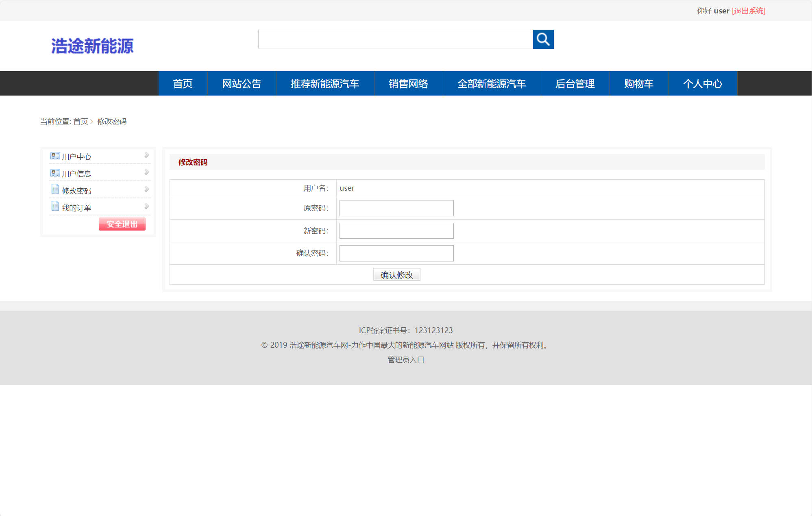This screenshot has height=516, width=812.
Task: Open the 网站公告 navigation menu item
Action: pos(242,83)
